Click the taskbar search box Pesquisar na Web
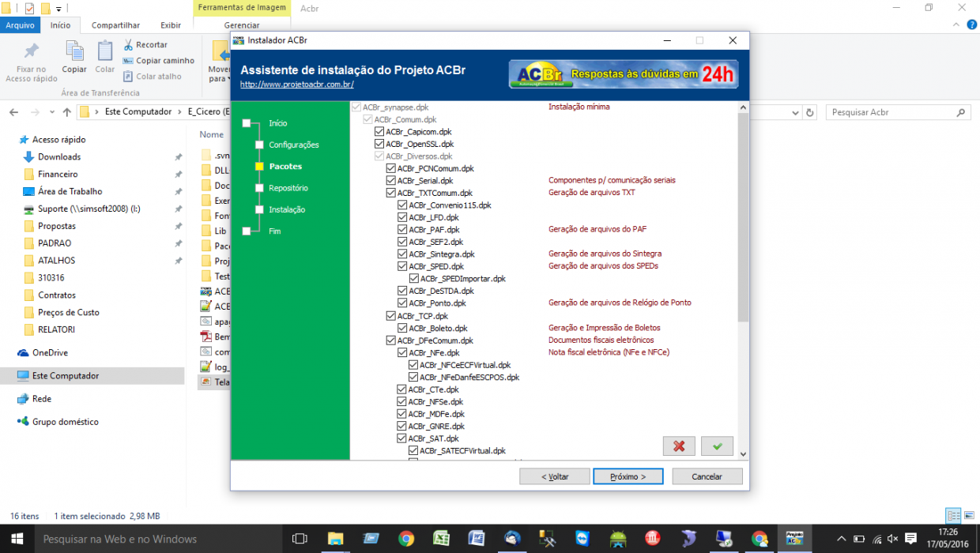 click(157, 539)
